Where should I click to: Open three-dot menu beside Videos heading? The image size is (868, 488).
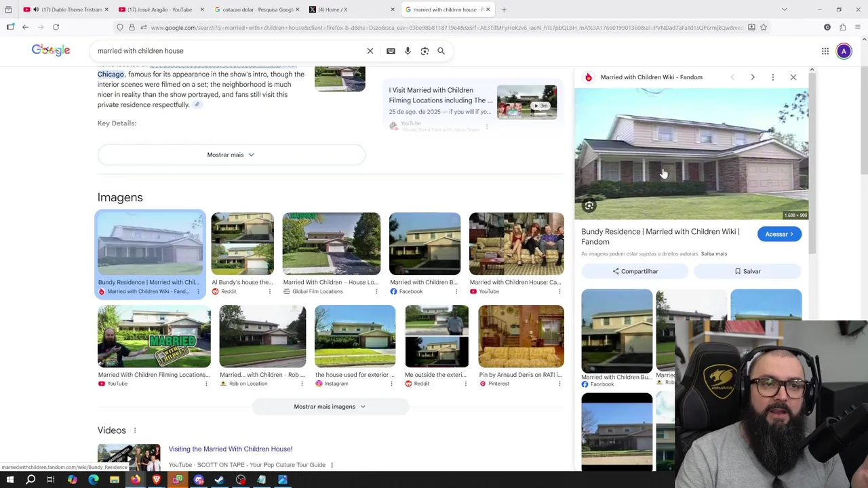click(134, 430)
